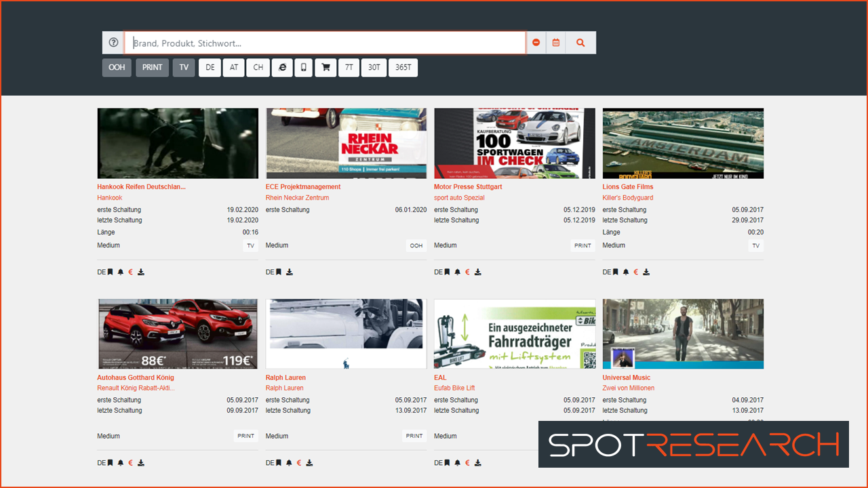Click euro icon on Lions Gate Films card

(x=636, y=272)
